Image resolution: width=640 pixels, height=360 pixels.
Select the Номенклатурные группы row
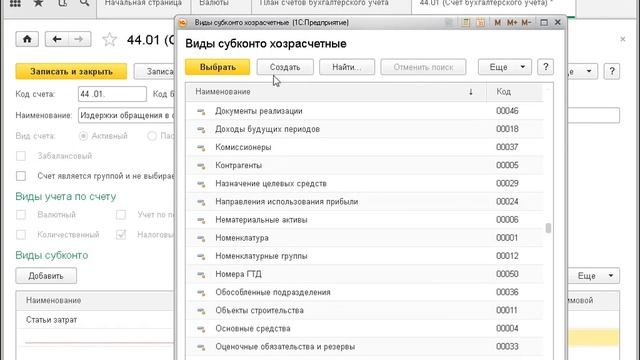click(364, 256)
